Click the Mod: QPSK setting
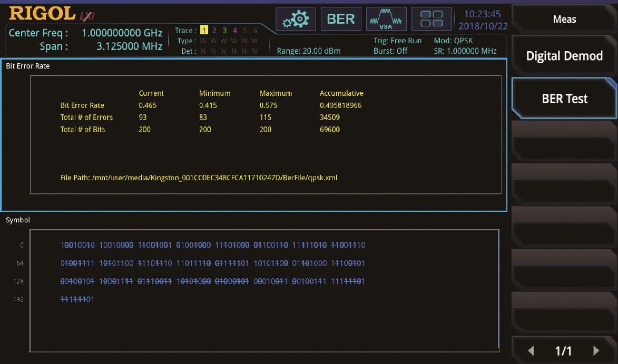Screen dimensions: 618x364 point(453,41)
